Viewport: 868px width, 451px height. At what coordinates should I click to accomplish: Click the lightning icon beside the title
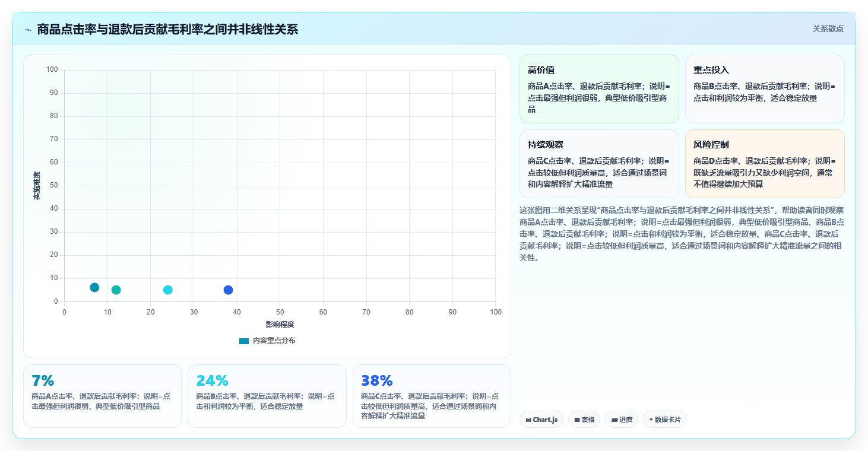pos(28,30)
